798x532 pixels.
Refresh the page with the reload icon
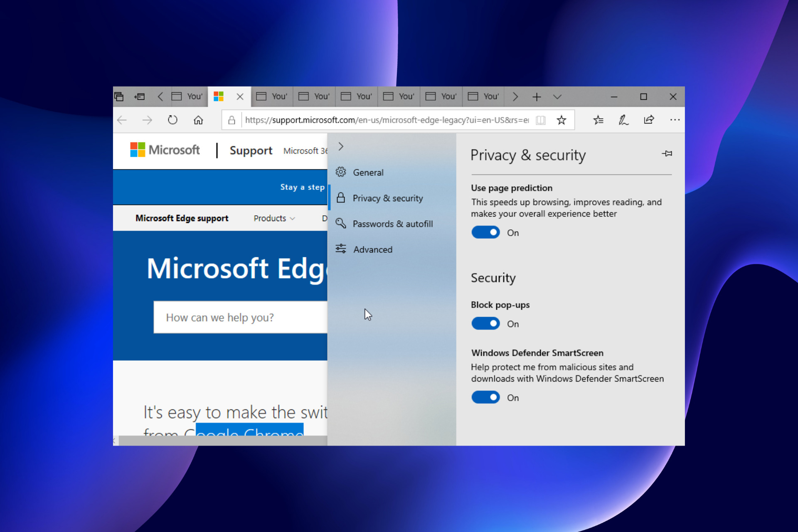point(172,120)
